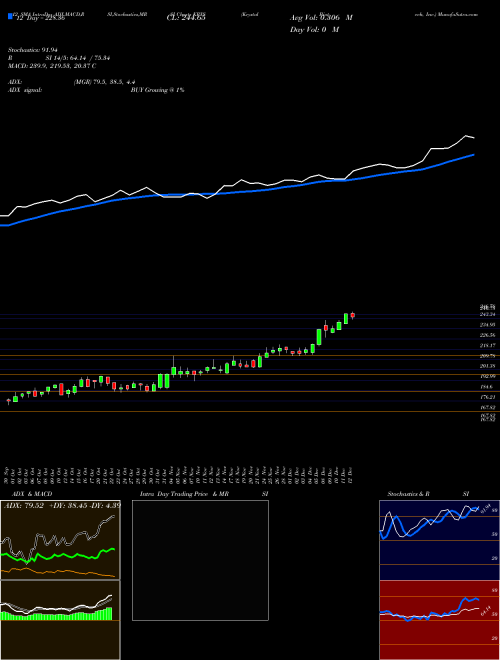Click the 'CL: 244.63' closing price label
Viewport: 500px width, 660px height.
point(186,18)
